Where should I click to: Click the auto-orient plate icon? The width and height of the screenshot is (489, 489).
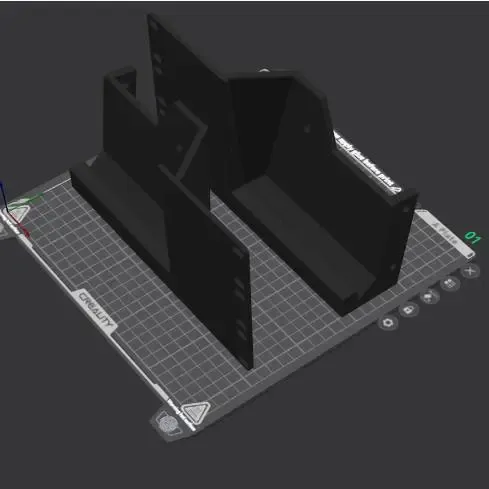click(429, 296)
